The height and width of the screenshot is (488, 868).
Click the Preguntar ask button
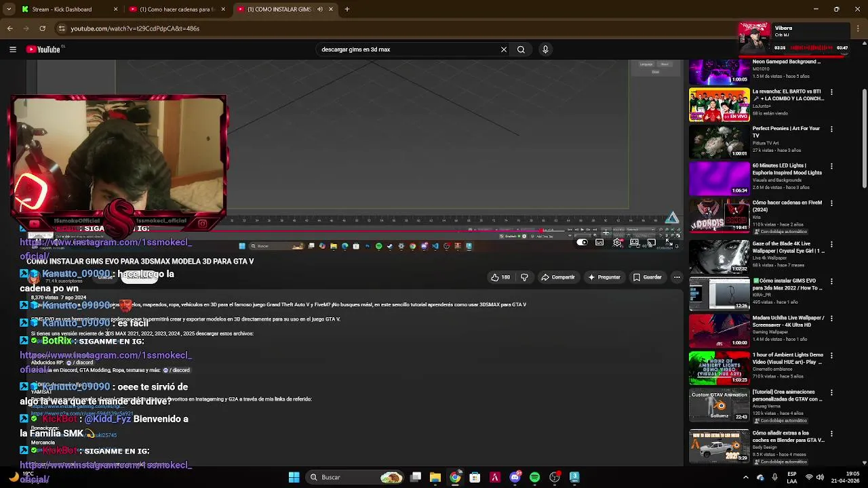604,277
